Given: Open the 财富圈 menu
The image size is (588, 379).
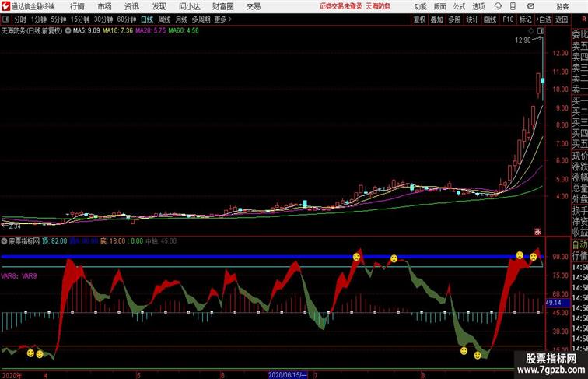Looking at the screenshot, I should point(222,6).
